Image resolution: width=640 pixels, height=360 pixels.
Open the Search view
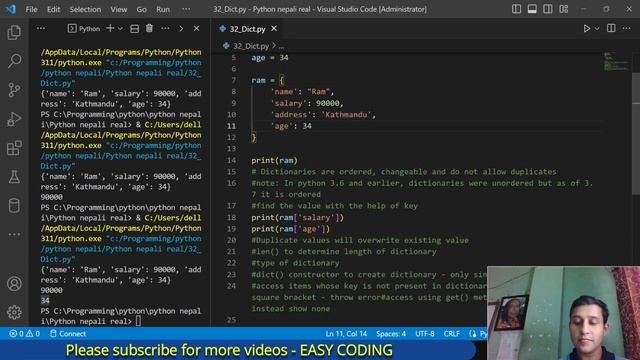(14, 61)
